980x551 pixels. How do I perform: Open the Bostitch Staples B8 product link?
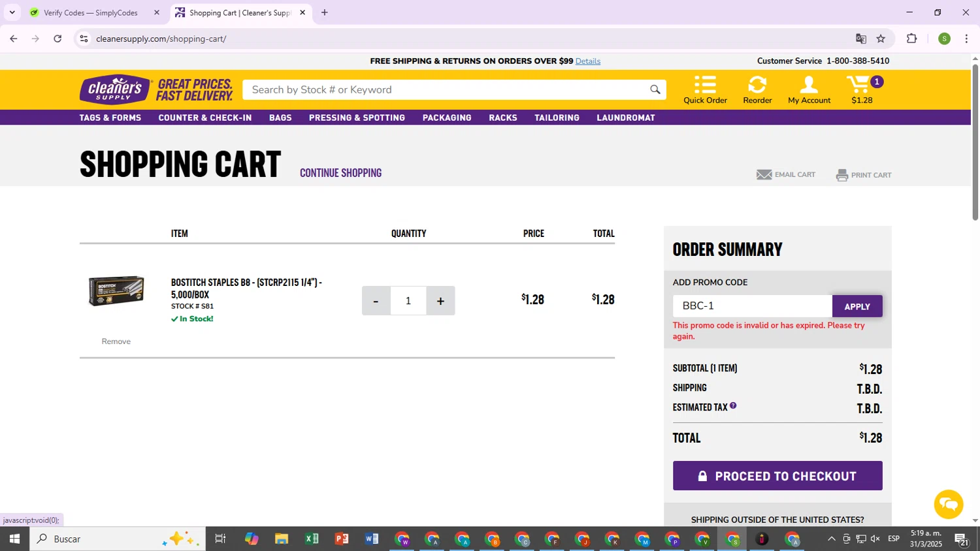click(x=246, y=288)
